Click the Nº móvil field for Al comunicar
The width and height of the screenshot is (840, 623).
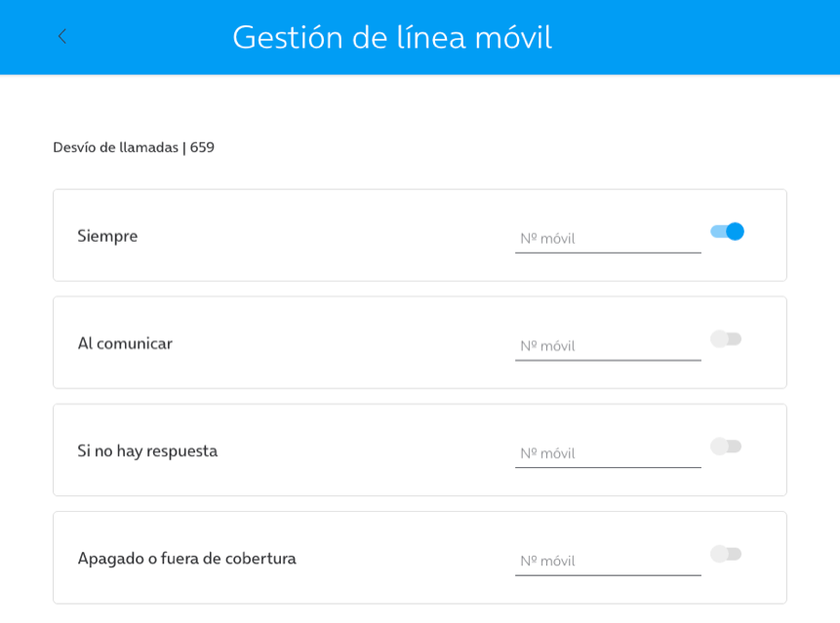pos(607,345)
